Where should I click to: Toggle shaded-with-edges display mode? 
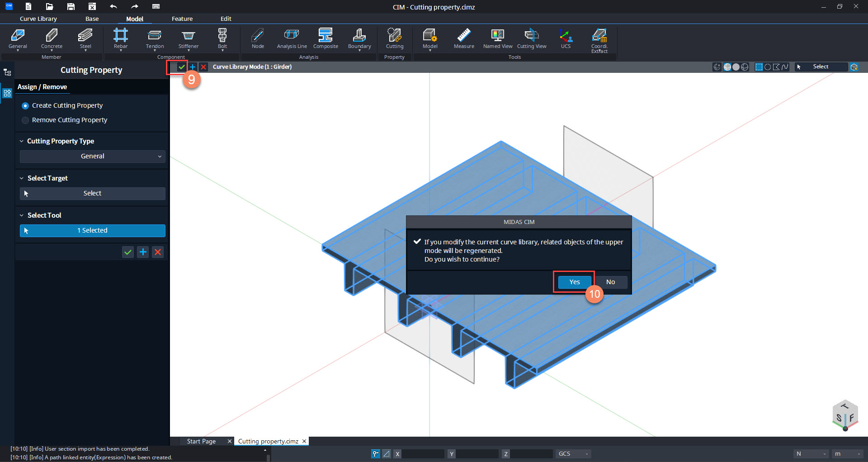tap(727, 67)
